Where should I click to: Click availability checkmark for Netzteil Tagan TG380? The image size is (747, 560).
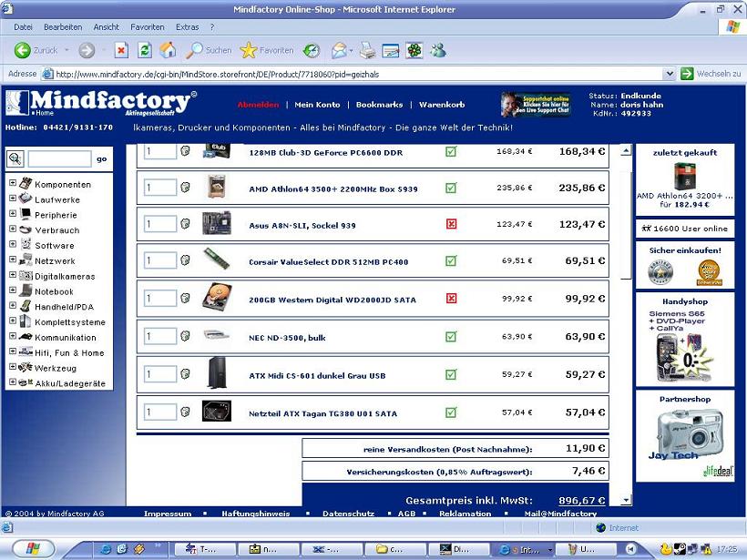tap(451, 412)
